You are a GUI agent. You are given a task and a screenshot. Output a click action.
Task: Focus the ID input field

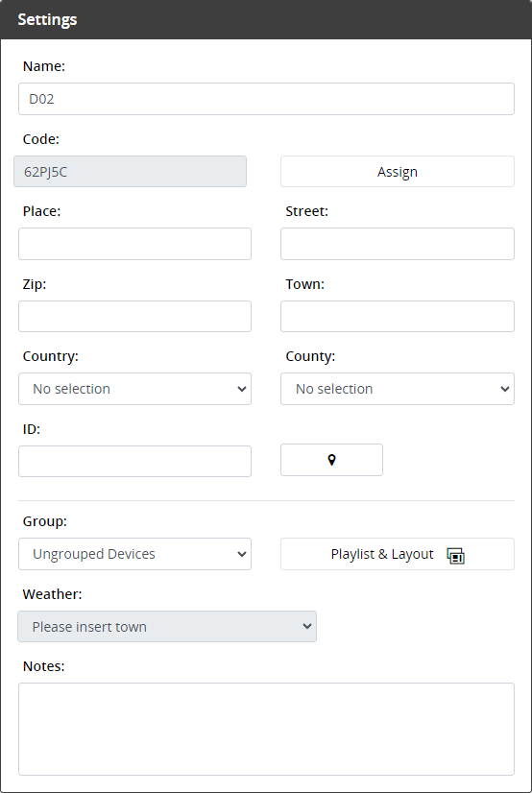pyautogui.click(x=135, y=461)
